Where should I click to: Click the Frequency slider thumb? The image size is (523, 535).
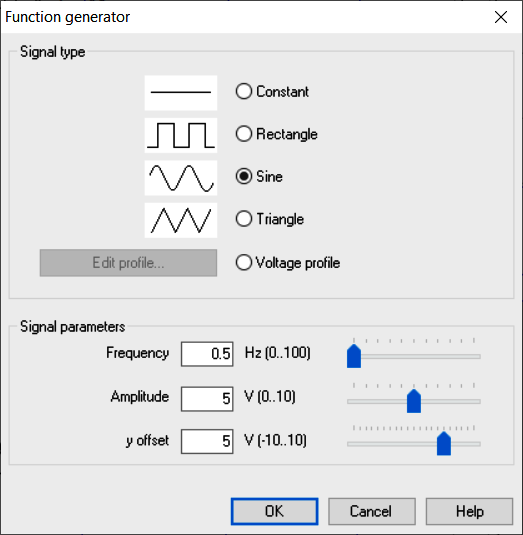pos(354,356)
